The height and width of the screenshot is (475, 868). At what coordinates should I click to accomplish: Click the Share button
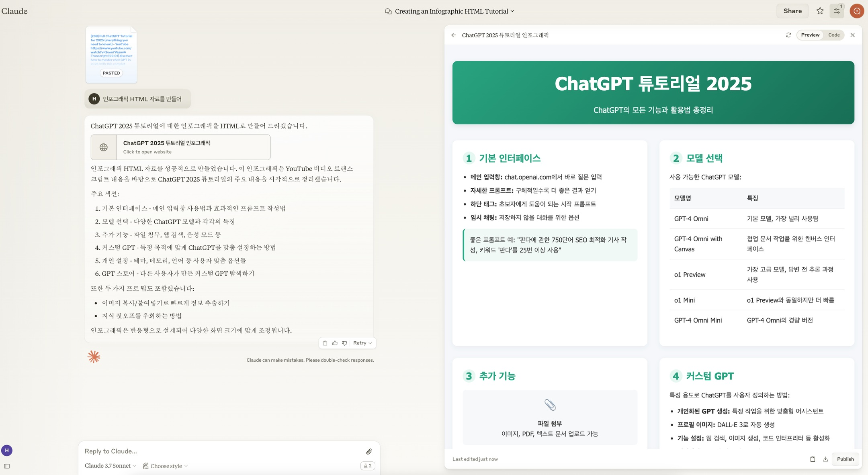[x=792, y=11]
